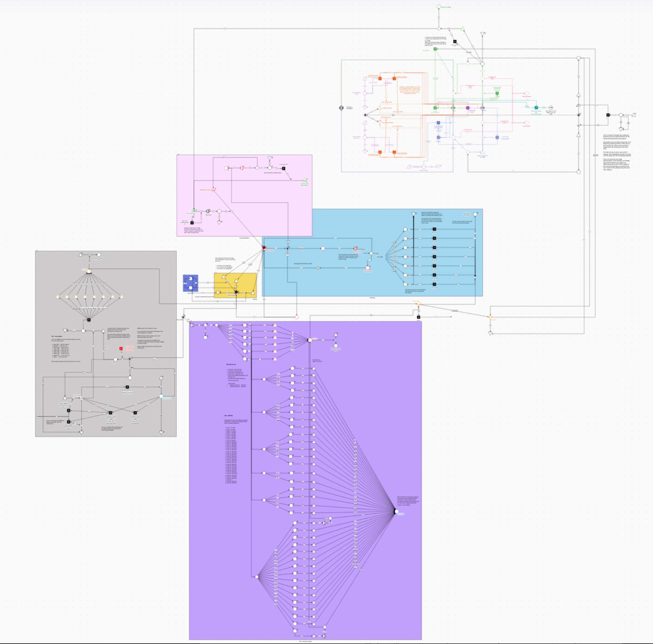653x644 pixels.
Task: Click the orange-glowing pool atop the triangle fan
Action: tap(89, 271)
